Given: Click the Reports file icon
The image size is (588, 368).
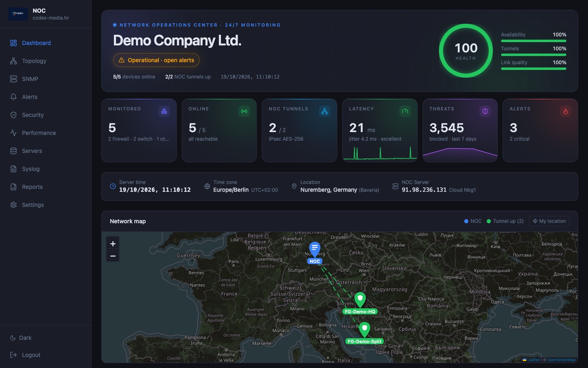Looking at the screenshot, I should point(13,187).
